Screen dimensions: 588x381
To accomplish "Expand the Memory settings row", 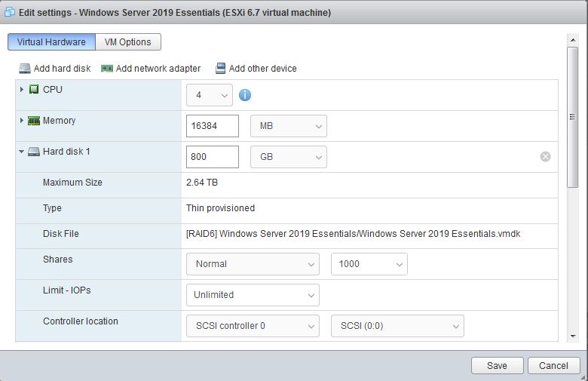I will point(22,121).
